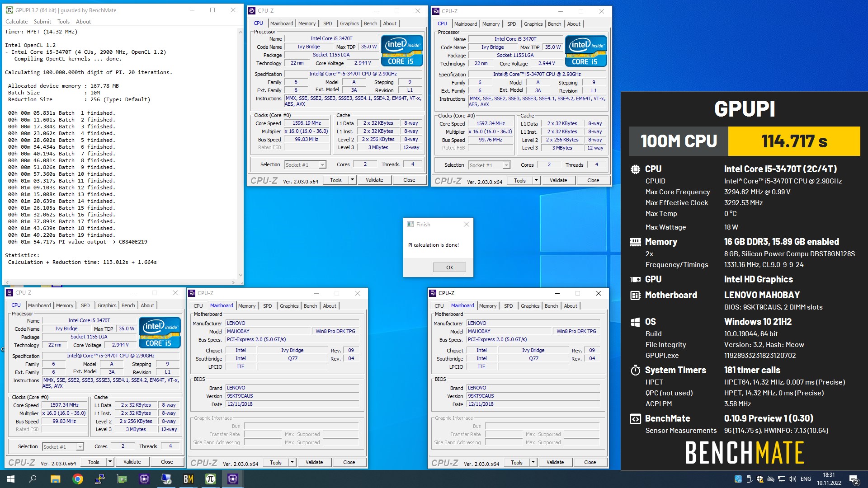Close the Finish dialog with its X
868x488 pixels.
pos(467,224)
